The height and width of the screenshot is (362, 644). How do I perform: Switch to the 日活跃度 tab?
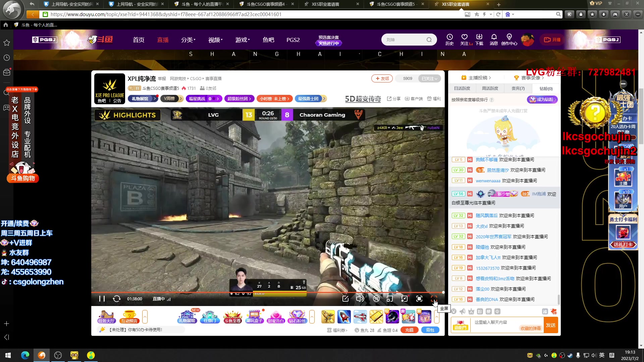pyautogui.click(x=462, y=88)
